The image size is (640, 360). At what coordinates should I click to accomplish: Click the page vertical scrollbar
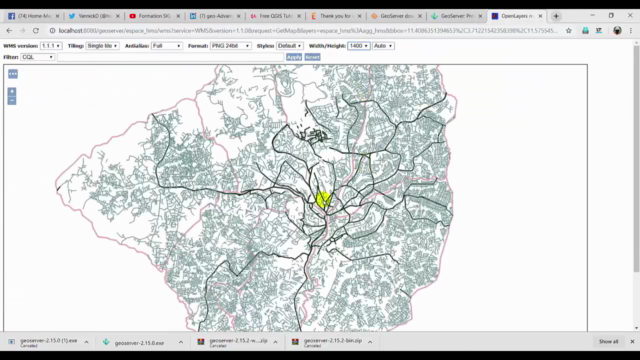tap(636, 159)
